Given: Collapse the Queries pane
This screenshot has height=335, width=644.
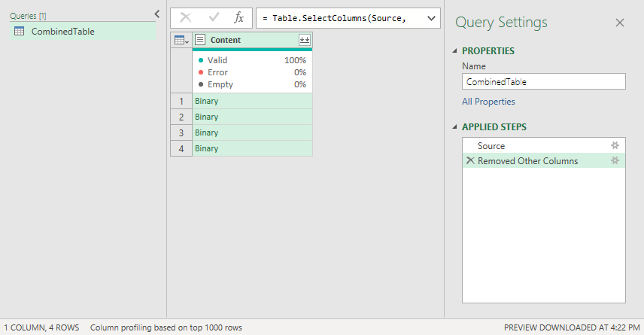Looking at the screenshot, I should [x=156, y=14].
